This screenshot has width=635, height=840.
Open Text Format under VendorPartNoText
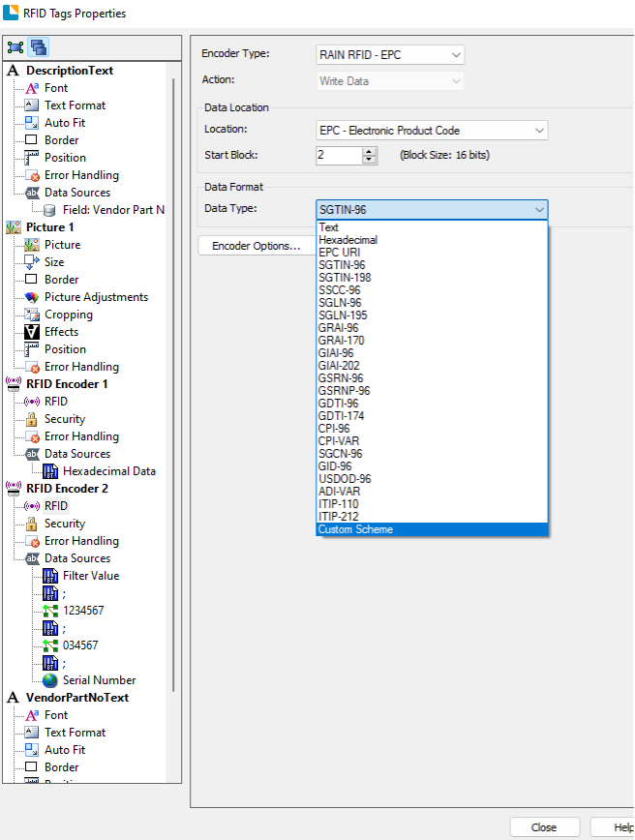click(76, 733)
